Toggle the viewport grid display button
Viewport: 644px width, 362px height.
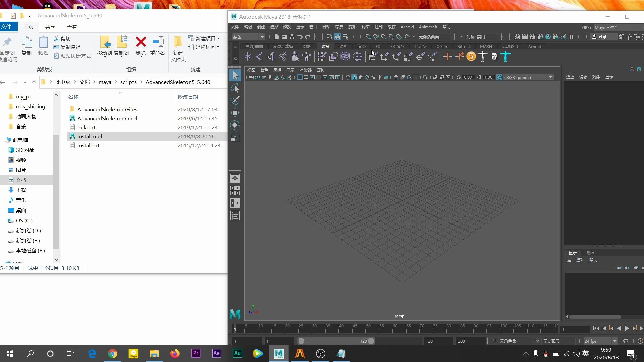click(x=300, y=77)
